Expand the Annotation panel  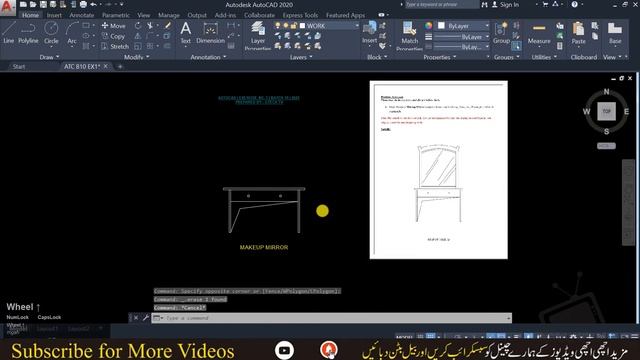coord(208,57)
